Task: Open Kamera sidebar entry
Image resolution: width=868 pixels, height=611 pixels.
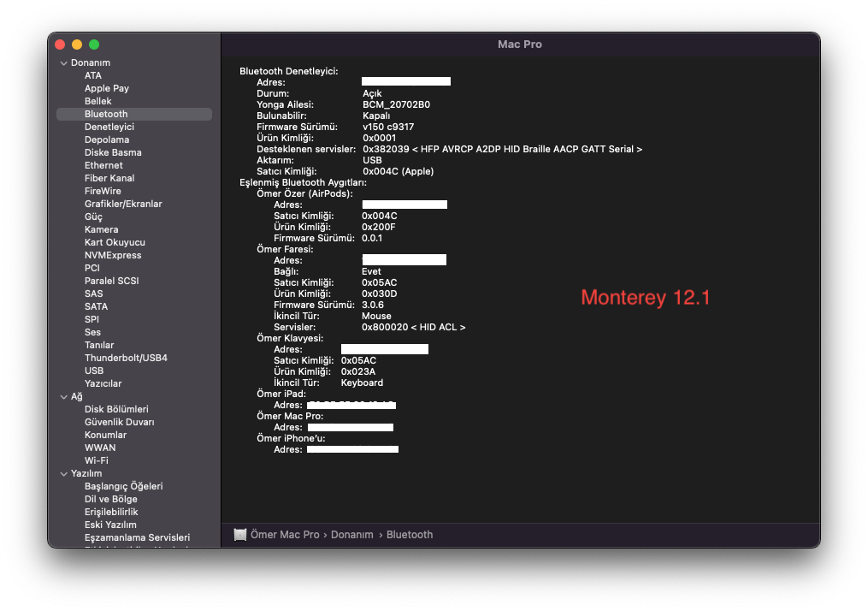Action: click(101, 229)
